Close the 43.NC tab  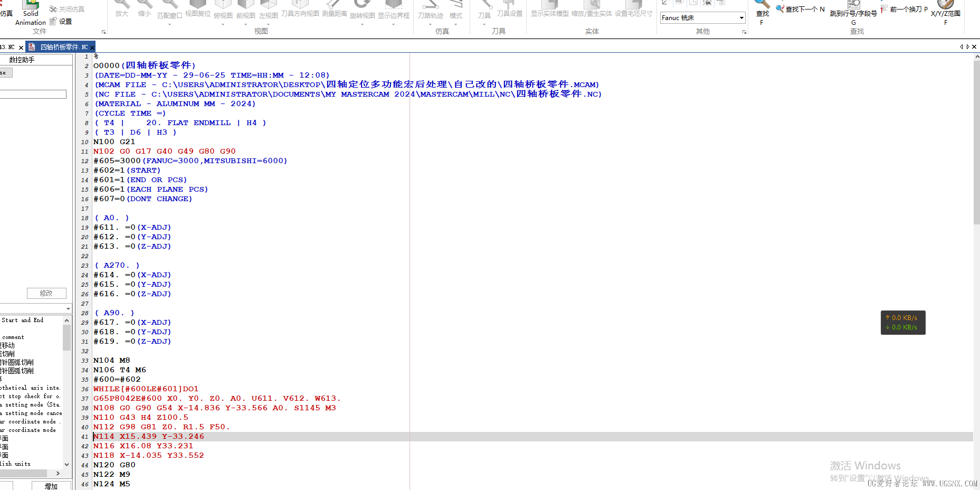point(21,48)
